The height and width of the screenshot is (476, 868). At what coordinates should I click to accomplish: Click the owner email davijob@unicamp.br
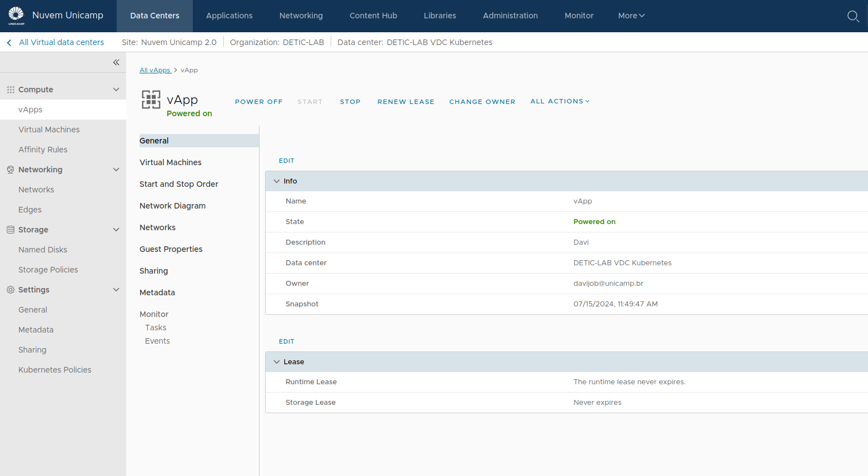tap(608, 284)
